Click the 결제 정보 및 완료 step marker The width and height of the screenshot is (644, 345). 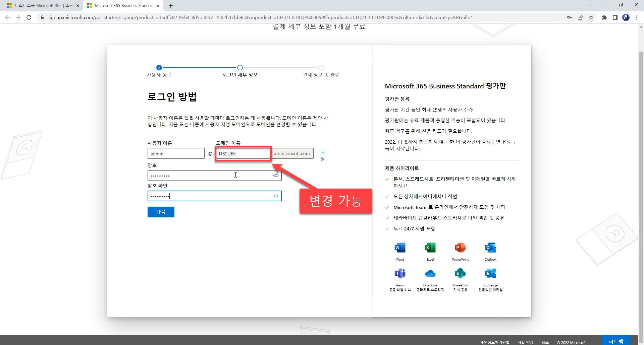(321, 68)
